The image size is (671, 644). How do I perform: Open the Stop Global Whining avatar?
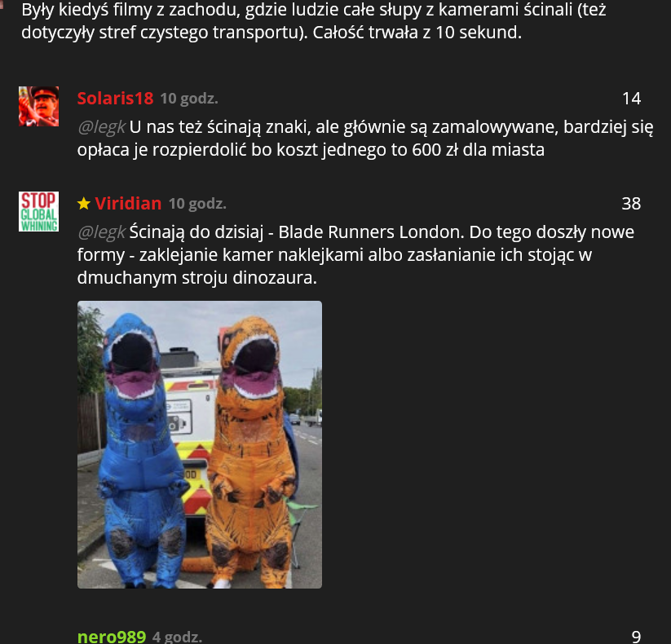click(x=38, y=211)
